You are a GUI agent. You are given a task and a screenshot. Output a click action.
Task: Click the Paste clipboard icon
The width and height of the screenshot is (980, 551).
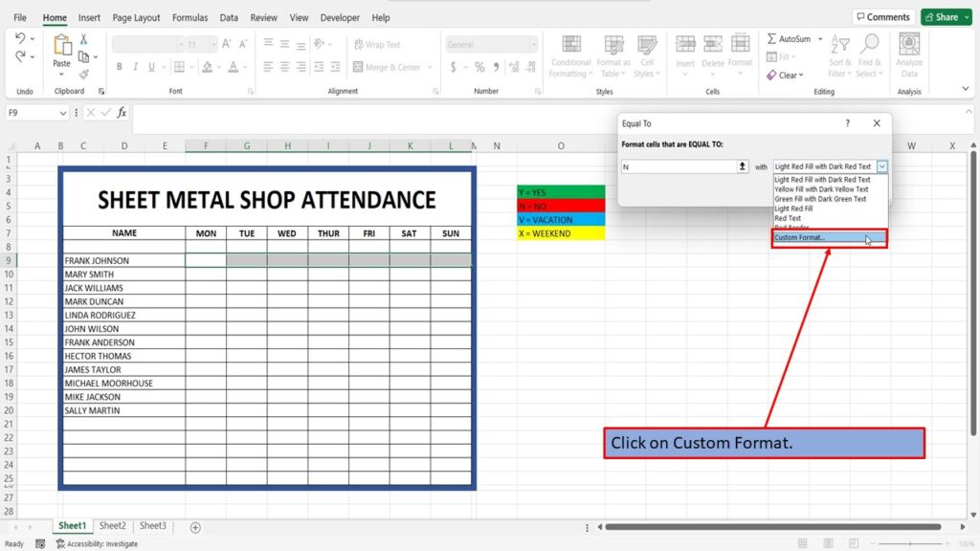tap(61, 46)
